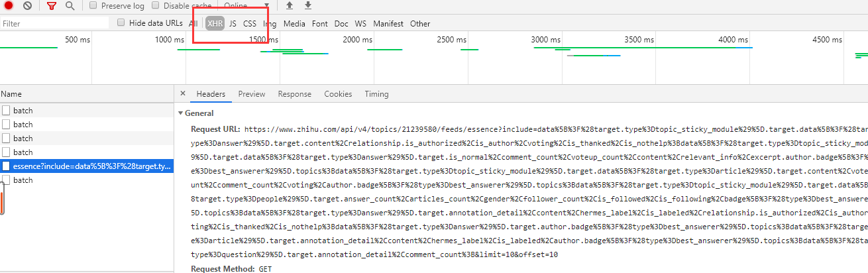Viewport: 868px width, 273px height.
Task: Click the 4000 ms timeline marker
Action: tap(733, 40)
